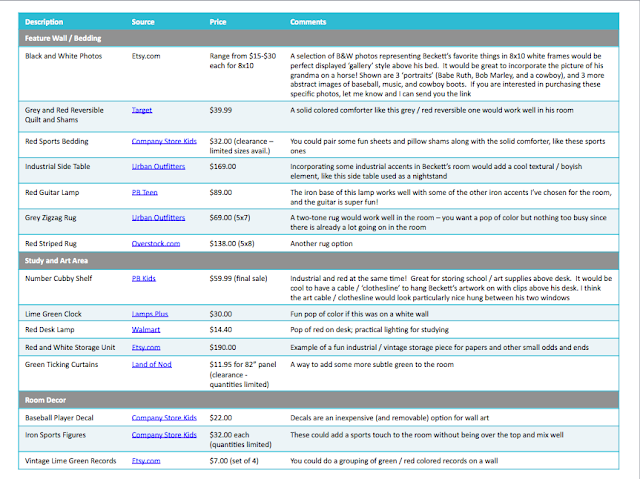Select the Feature Wall / Bedding section heading
Viewport: 640px width, 479px height.
coord(63,38)
